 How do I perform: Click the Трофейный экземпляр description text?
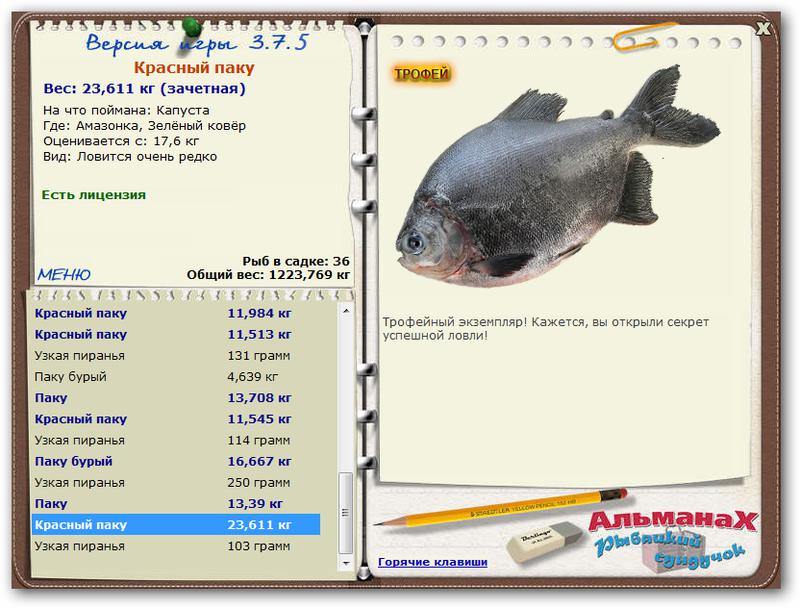click(x=545, y=328)
